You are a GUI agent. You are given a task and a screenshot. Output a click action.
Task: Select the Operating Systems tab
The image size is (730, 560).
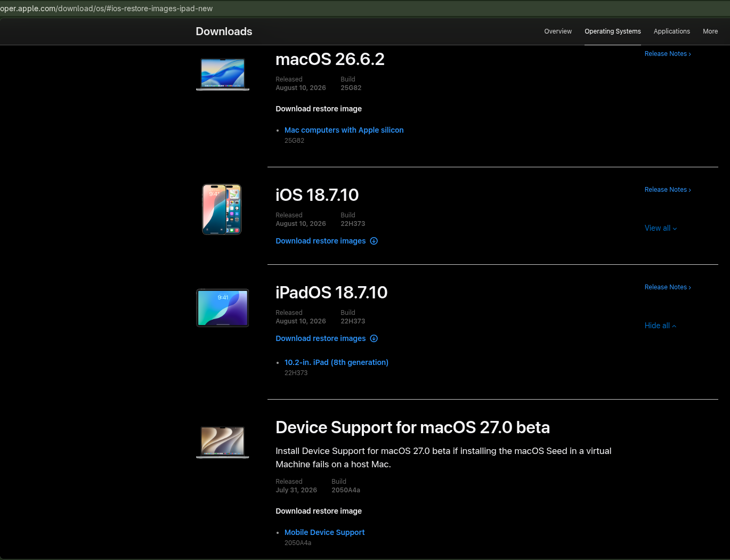(x=613, y=31)
